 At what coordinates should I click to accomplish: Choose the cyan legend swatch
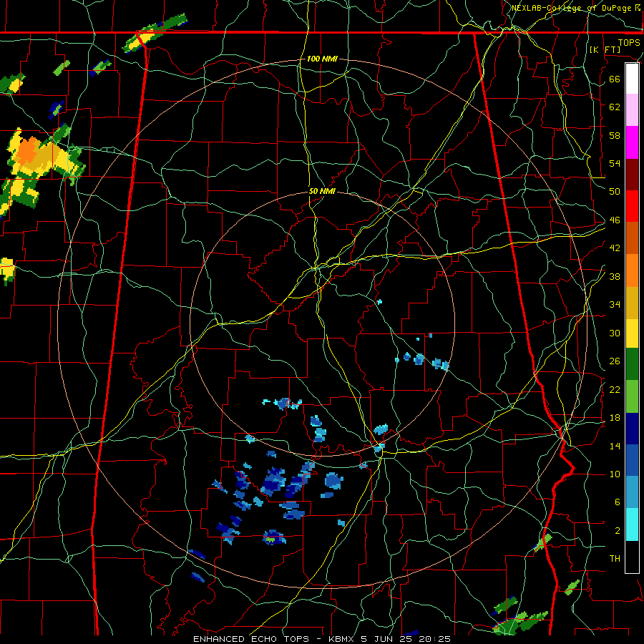click(x=632, y=525)
